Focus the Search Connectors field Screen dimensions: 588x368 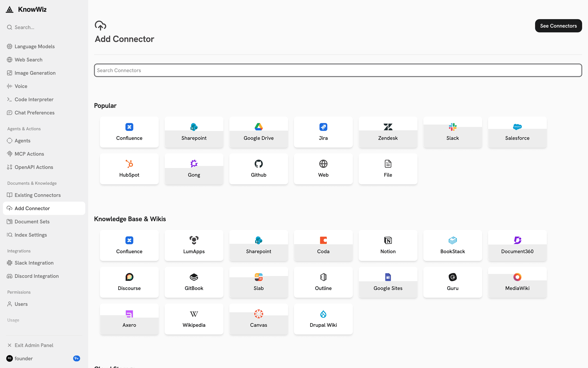(x=338, y=70)
